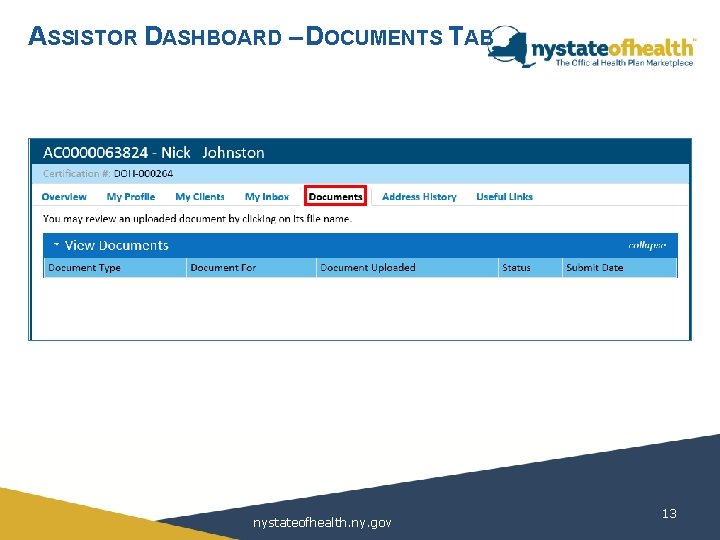720x540 pixels.
Task: Click the Document Uploaded column header
Action: pyautogui.click(x=407, y=268)
